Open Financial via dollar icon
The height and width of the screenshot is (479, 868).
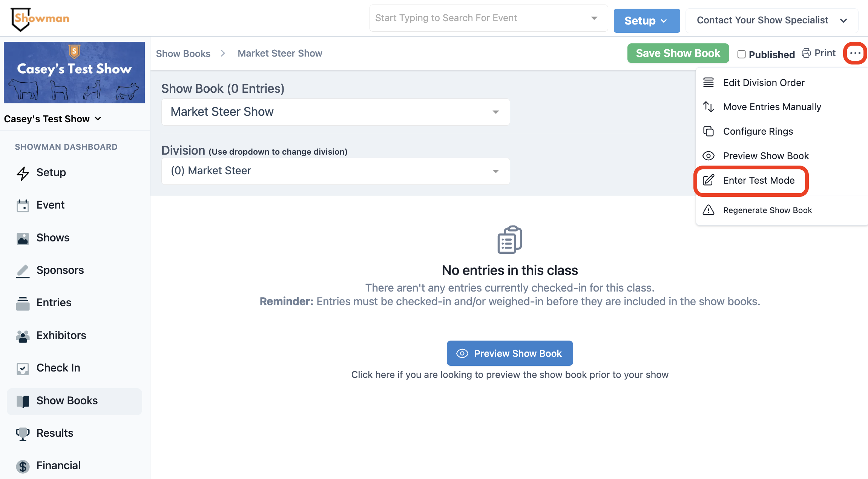23,466
